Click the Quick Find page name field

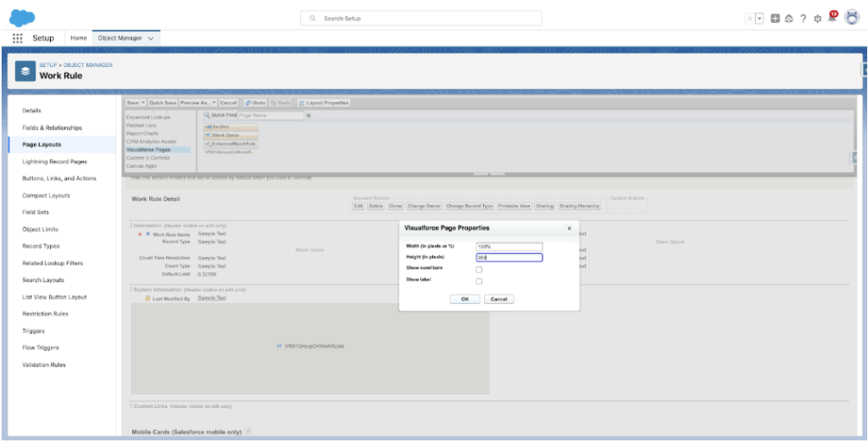pos(270,115)
